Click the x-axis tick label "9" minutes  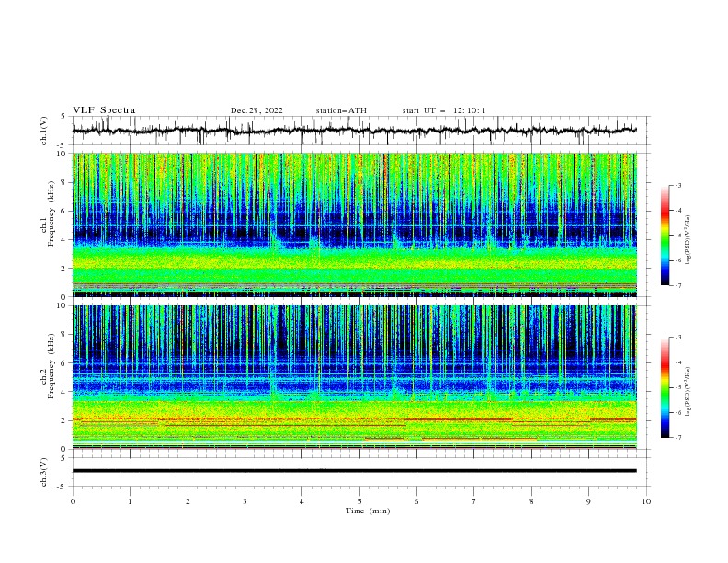[x=588, y=501]
